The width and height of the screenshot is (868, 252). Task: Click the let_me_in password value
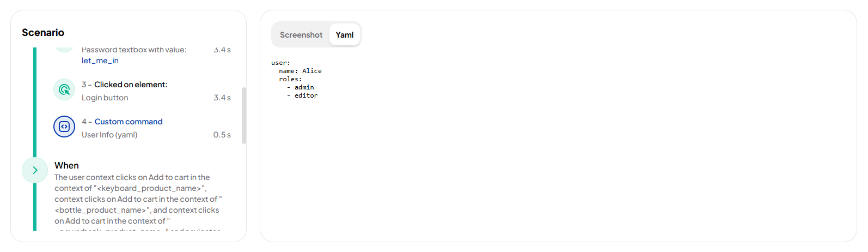point(100,61)
